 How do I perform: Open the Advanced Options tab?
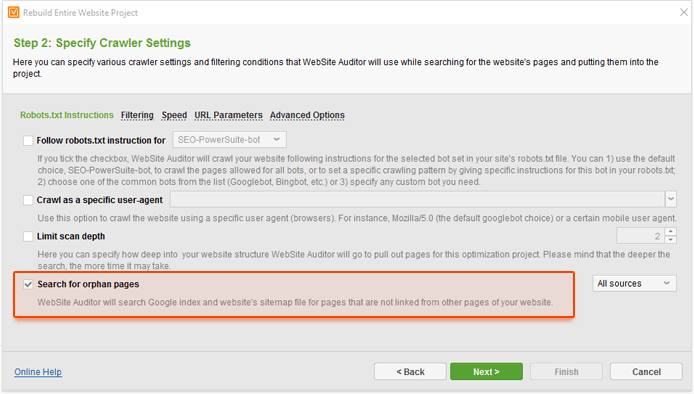tap(307, 115)
